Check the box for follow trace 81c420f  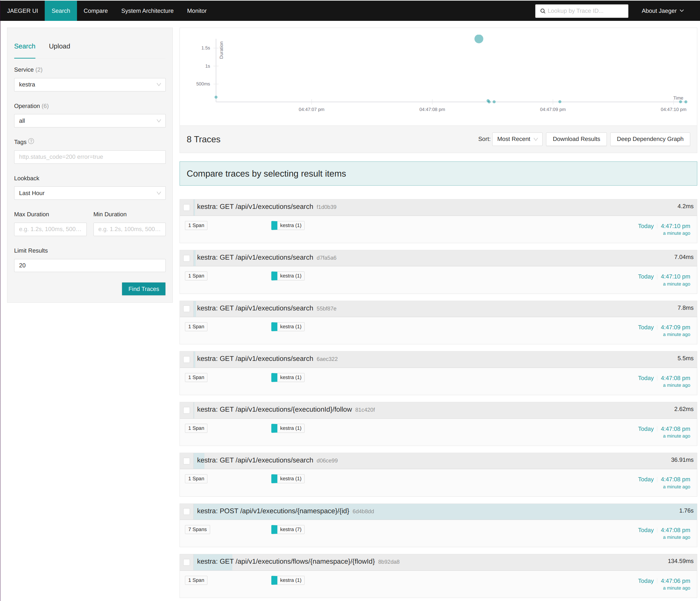pyautogui.click(x=187, y=410)
